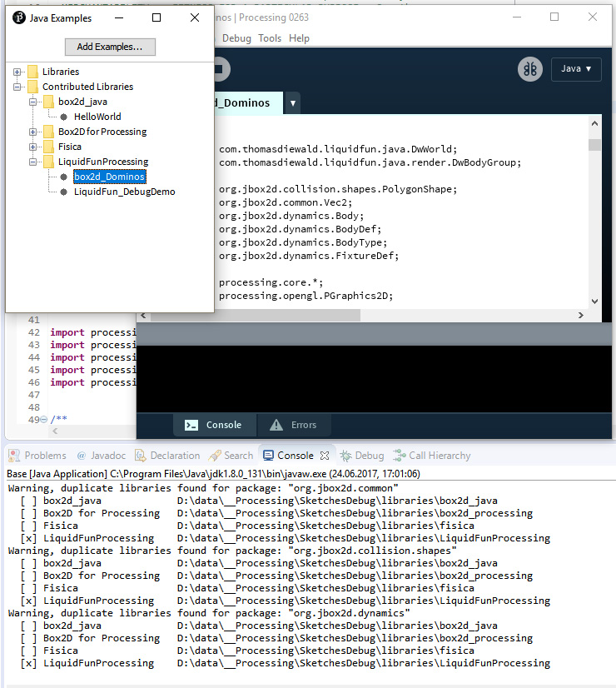
Task: Open the Eclipse Declaration tab
Action: tap(167, 456)
